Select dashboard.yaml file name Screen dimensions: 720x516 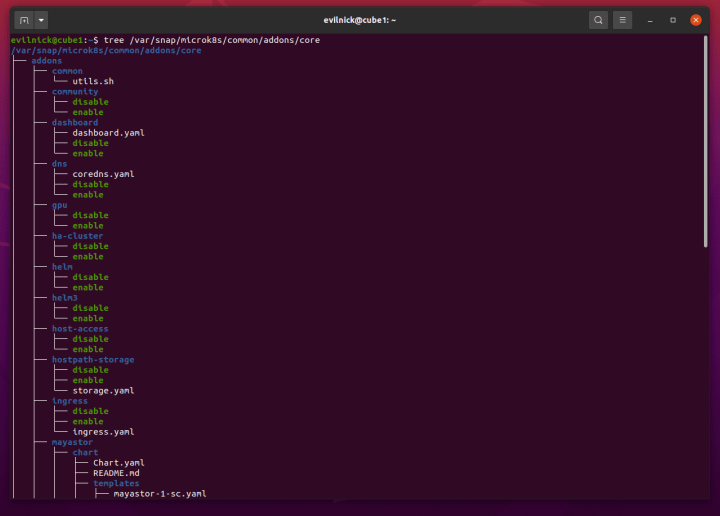point(108,133)
